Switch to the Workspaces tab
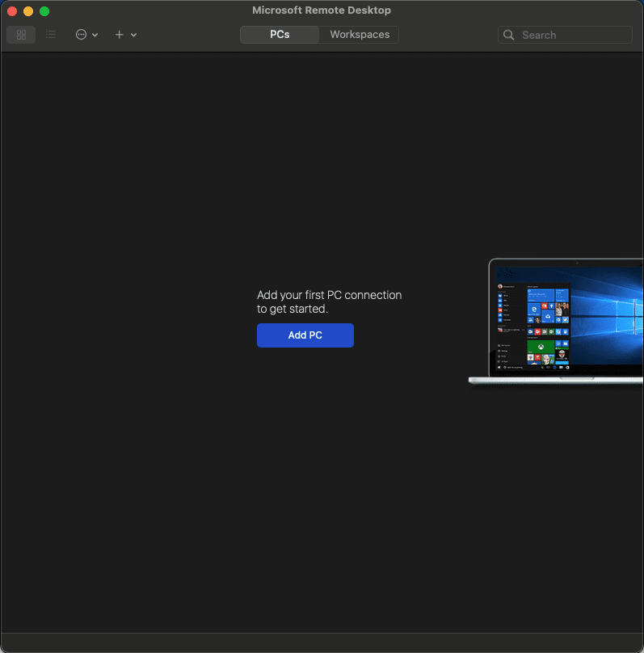This screenshot has width=644, height=653. (360, 35)
